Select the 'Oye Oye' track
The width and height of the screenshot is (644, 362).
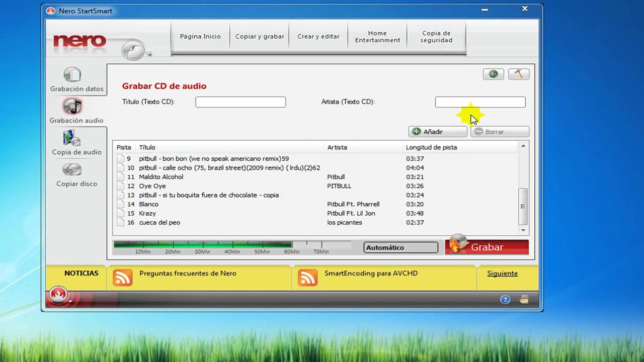(x=152, y=186)
